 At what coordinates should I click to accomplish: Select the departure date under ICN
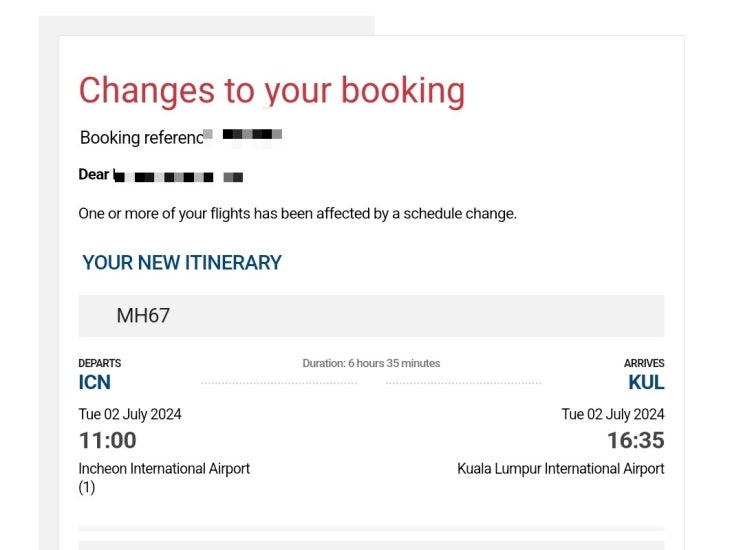(130, 414)
